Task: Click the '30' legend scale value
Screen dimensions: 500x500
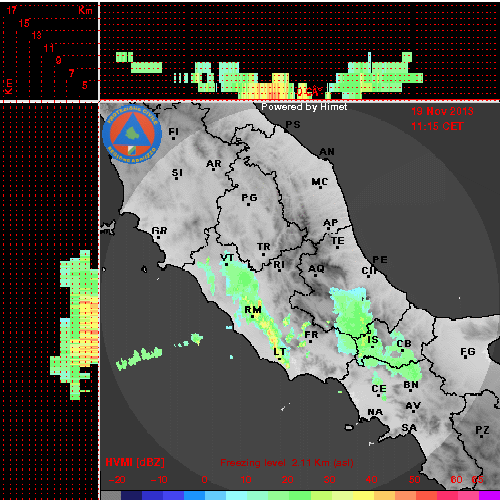Action: pyautogui.click(x=329, y=480)
